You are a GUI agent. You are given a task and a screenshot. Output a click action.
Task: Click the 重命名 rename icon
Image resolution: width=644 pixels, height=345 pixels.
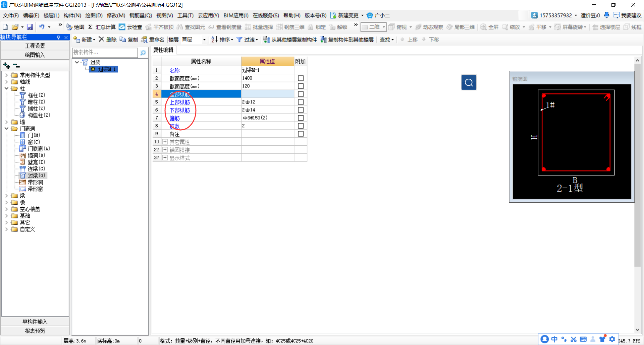click(x=144, y=40)
